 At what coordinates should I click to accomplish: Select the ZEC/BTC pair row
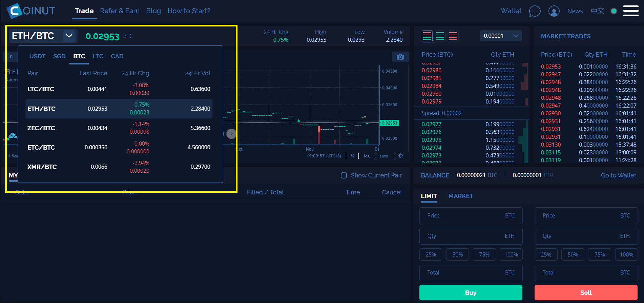pyautogui.click(x=119, y=128)
